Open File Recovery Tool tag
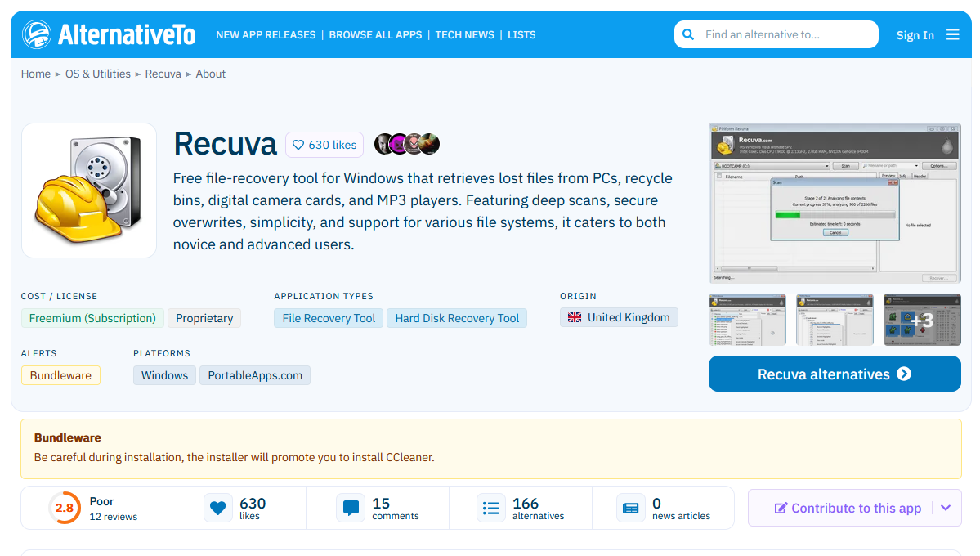This screenshot has width=980, height=556. pyautogui.click(x=329, y=318)
